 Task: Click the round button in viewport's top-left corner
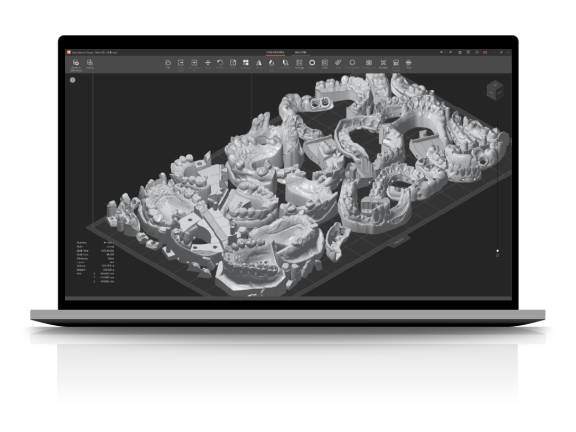[73, 80]
